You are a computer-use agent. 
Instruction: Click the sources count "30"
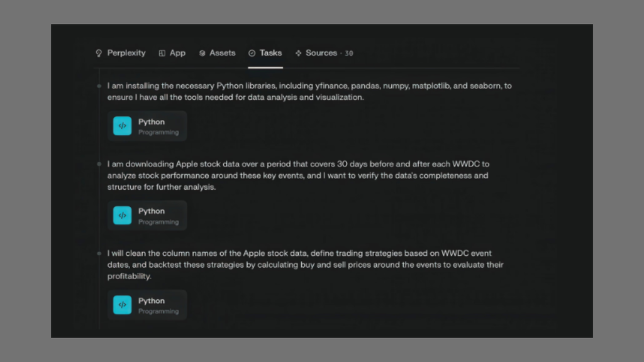pos(348,53)
